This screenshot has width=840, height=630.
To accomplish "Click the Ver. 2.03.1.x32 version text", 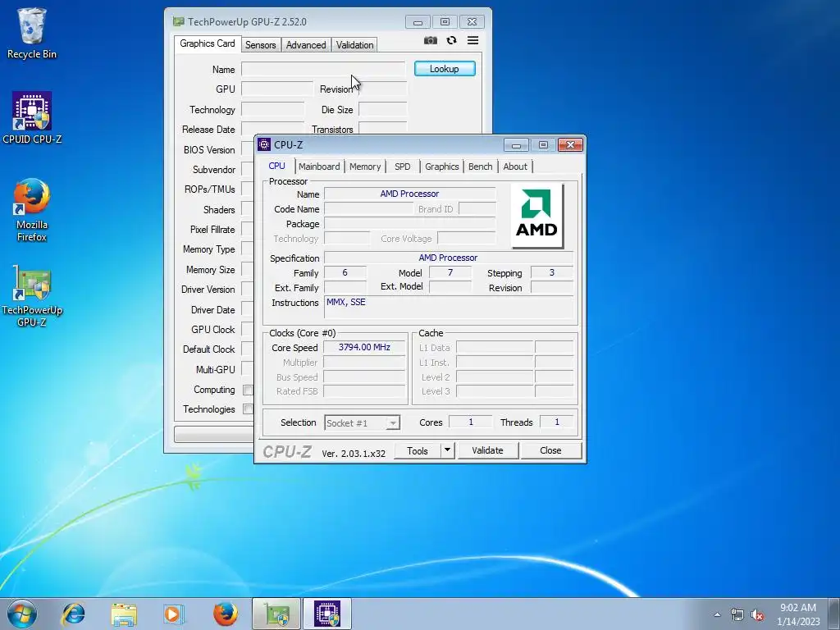I will pyautogui.click(x=354, y=453).
